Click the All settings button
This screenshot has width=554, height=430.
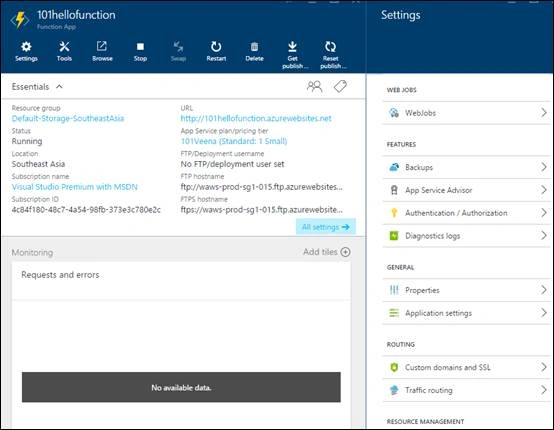tap(326, 227)
